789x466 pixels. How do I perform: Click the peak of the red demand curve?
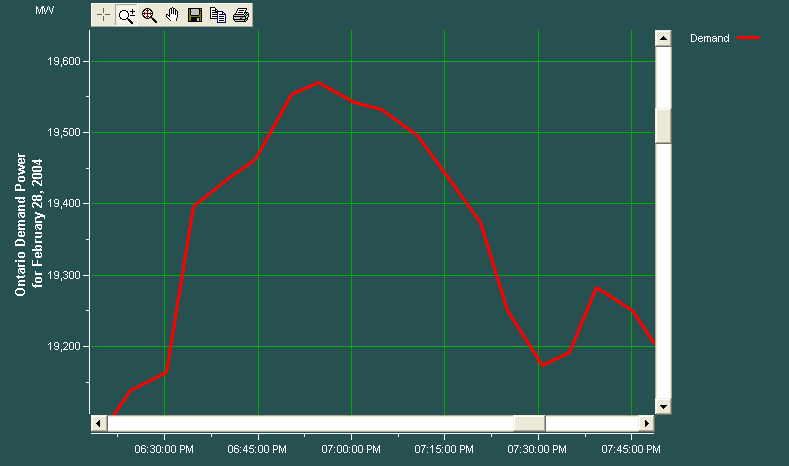[x=318, y=83]
